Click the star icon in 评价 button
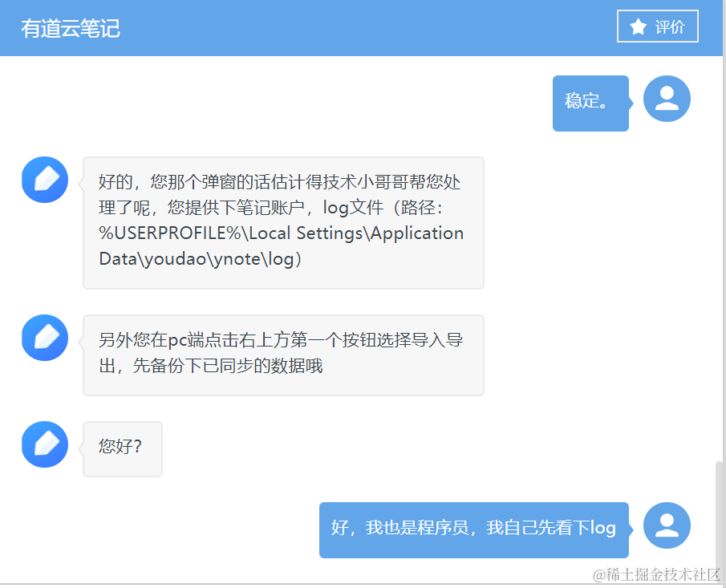726x588 pixels. tap(638, 26)
